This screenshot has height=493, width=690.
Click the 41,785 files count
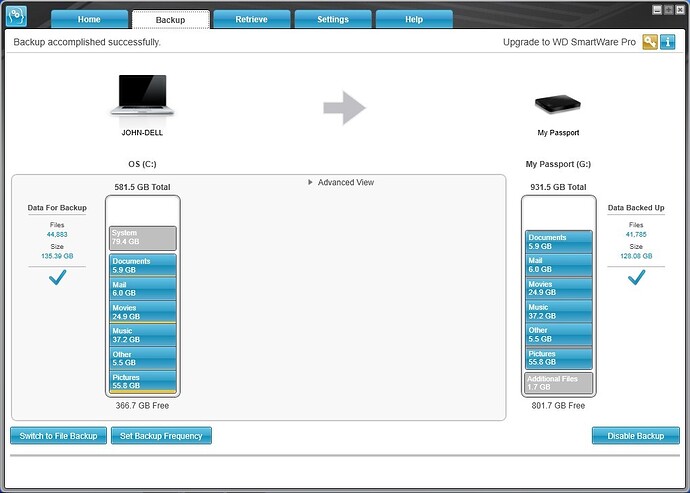pyautogui.click(x=636, y=235)
